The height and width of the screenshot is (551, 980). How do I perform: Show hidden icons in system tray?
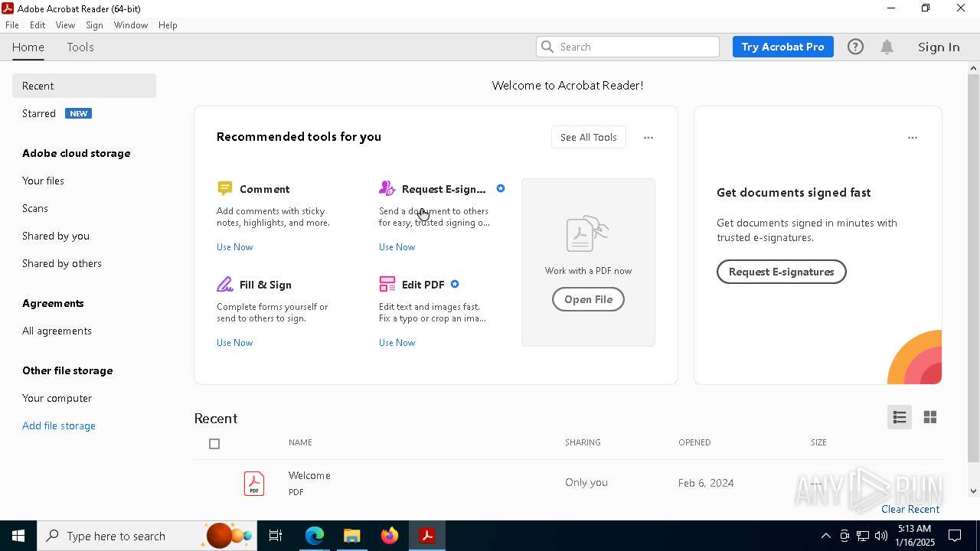pyautogui.click(x=825, y=536)
